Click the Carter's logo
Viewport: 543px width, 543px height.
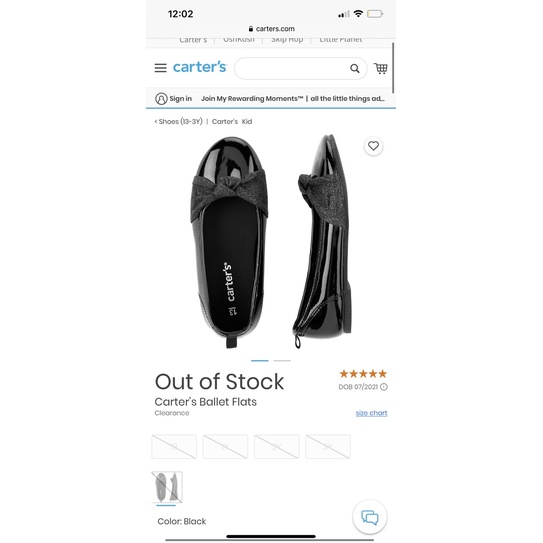point(199,67)
